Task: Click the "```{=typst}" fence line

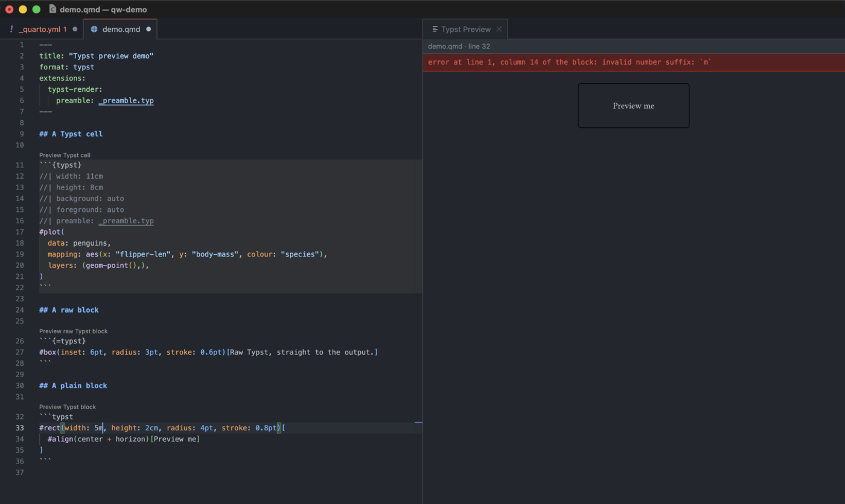Action: (x=63, y=341)
